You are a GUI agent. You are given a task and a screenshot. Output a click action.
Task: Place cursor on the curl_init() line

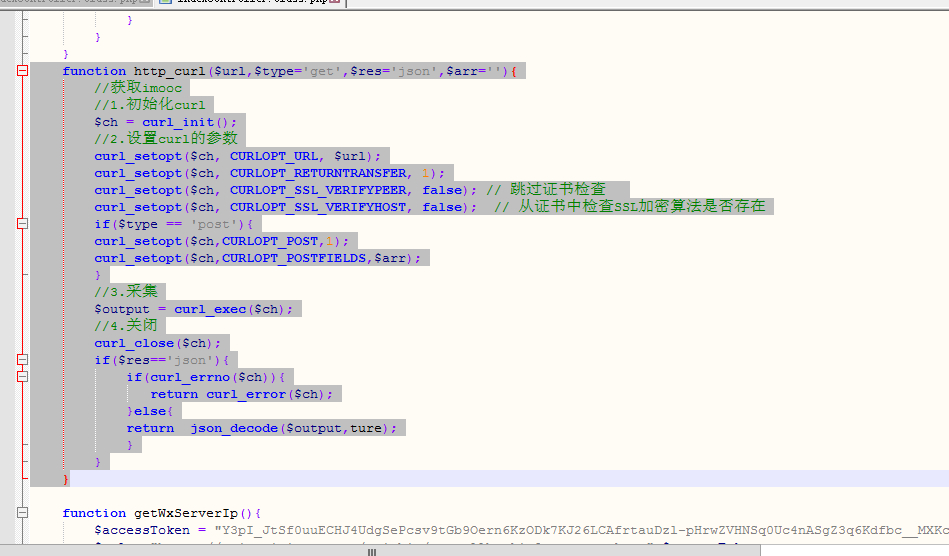tap(165, 122)
